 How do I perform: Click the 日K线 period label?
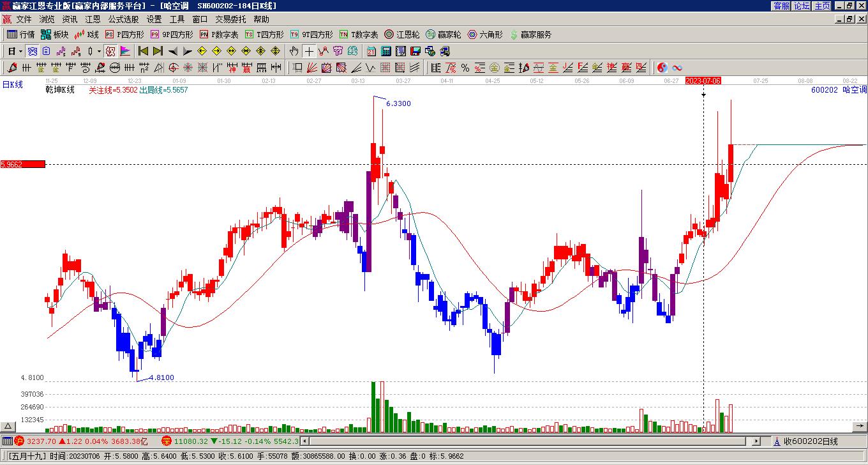[13, 84]
